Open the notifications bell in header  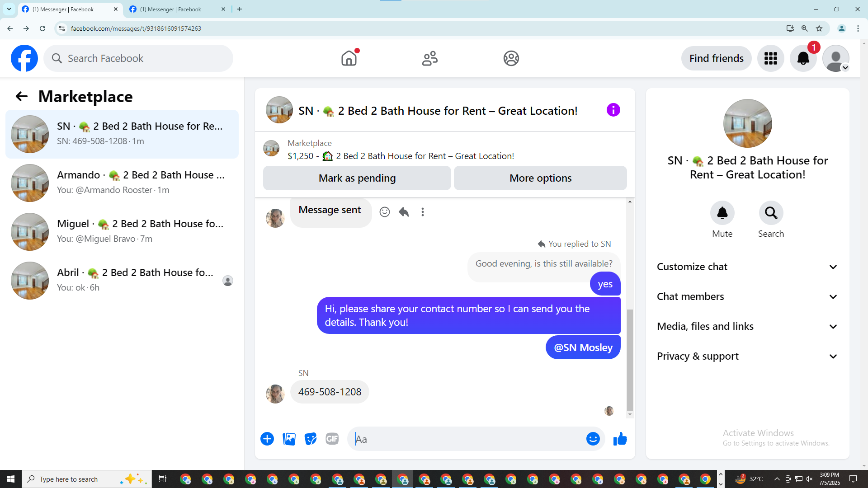point(803,58)
